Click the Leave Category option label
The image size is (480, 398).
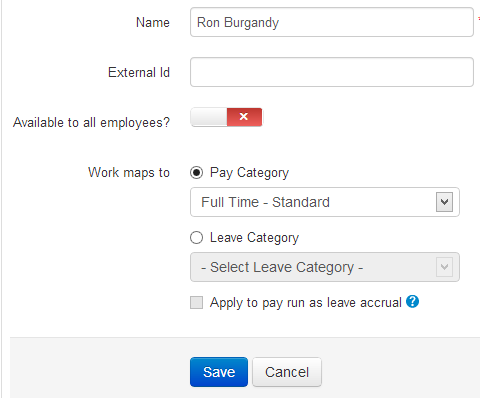254,238
